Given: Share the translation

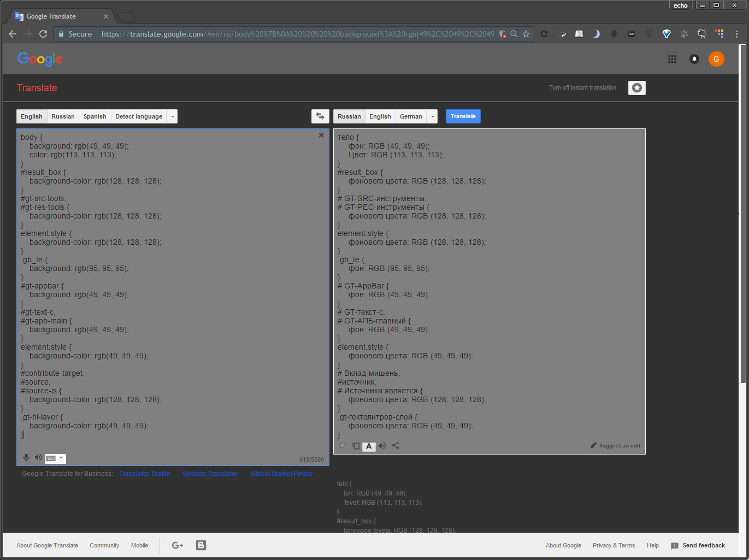Looking at the screenshot, I should point(396,446).
